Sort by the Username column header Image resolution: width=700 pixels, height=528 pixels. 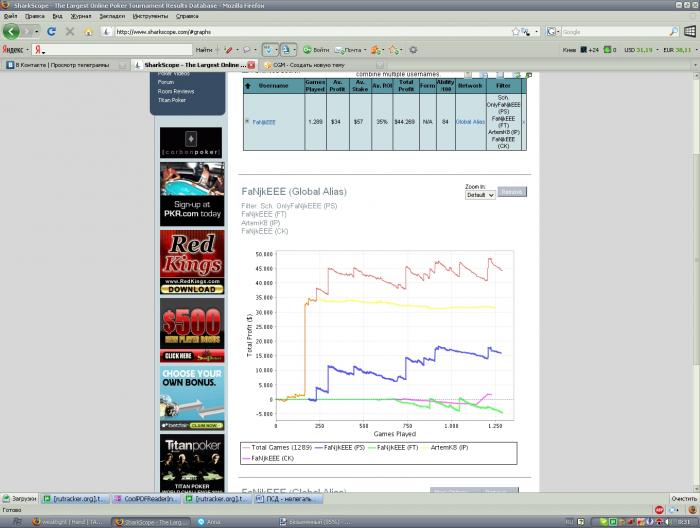(x=273, y=86)
